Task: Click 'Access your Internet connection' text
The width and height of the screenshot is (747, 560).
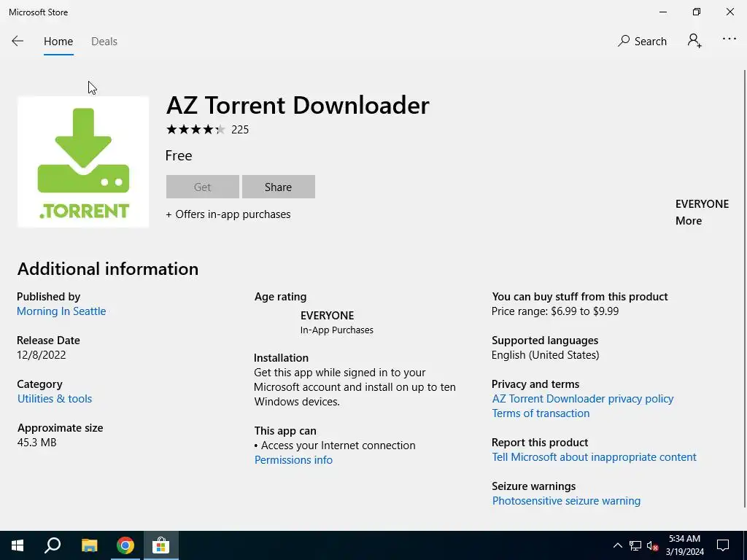Action: click(x=338, y=446)
